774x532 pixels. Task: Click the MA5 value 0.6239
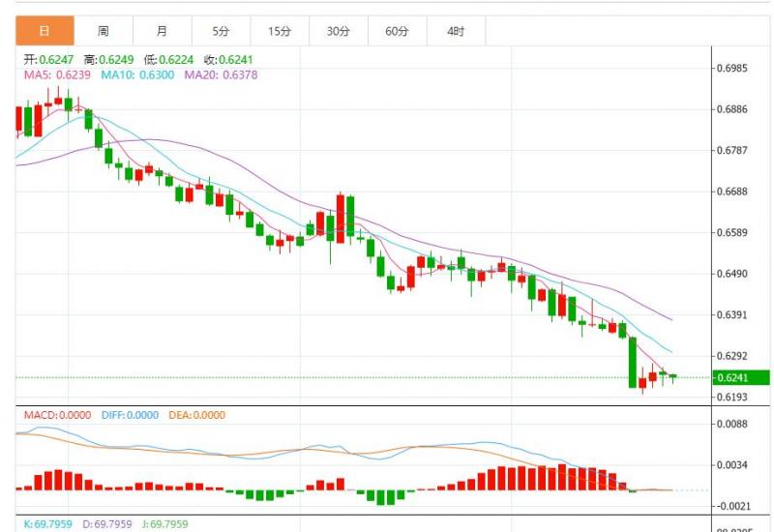(x=74, y=75)
